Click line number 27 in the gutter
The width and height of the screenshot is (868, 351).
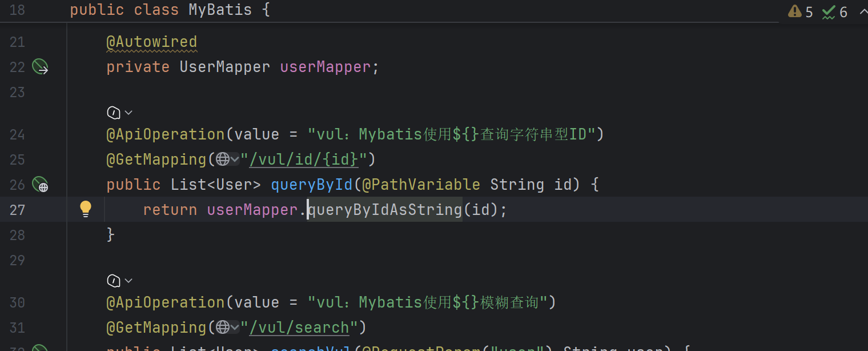pos(18,210)
